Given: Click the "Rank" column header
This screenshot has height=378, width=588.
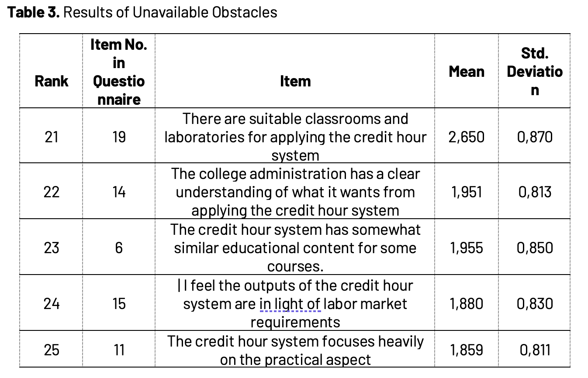Looking at the screenshot, I should tap(52, 81).
